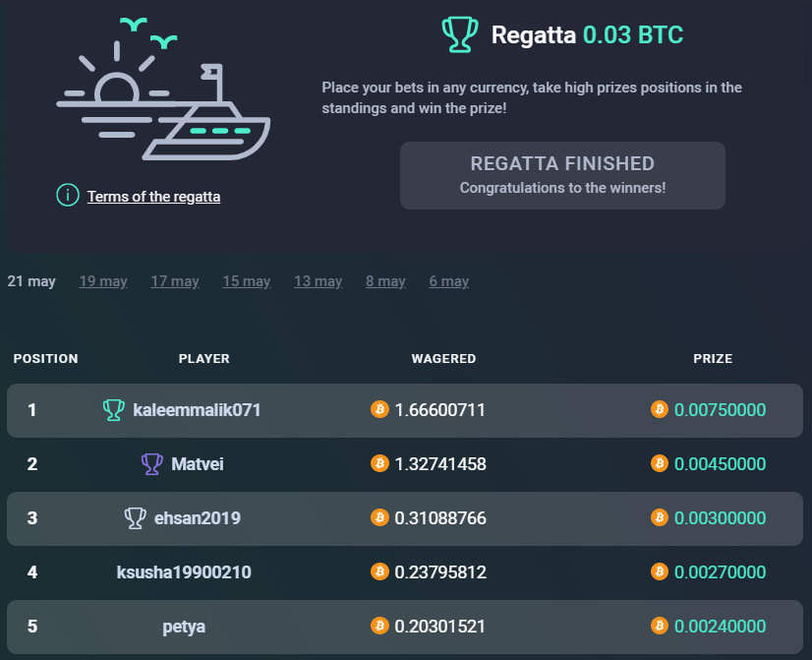
Task: Click the bitcoin icon beside prize 0.00240000
Action: click(x=660, y=626)
